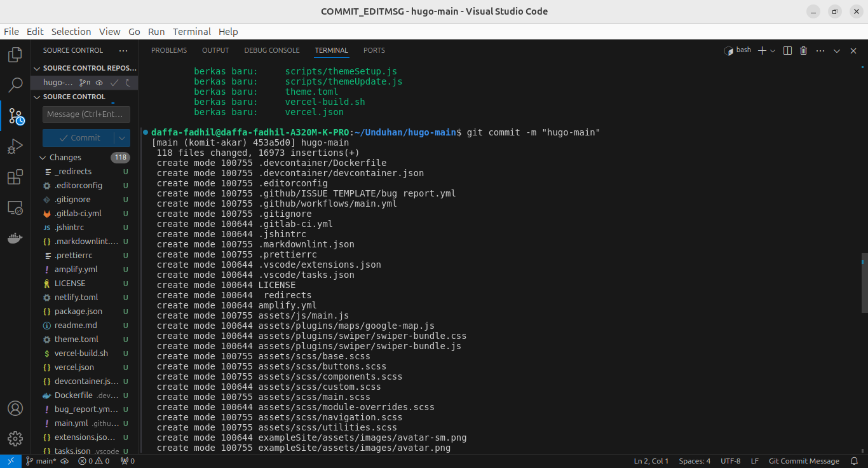868x468 pixels.
Task: Select Dockerfile in Changes list
Action: (x=85, y=395)
